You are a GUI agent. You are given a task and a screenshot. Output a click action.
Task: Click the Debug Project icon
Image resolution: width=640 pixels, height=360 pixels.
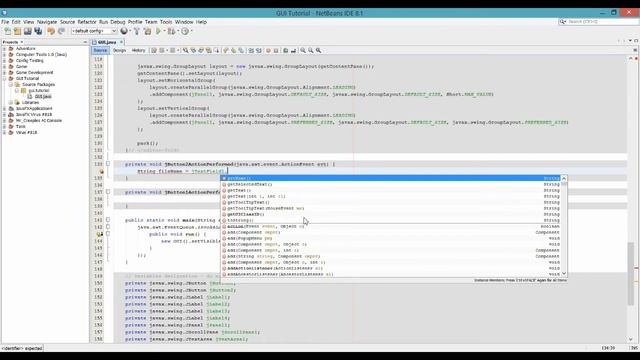(171, 31)
